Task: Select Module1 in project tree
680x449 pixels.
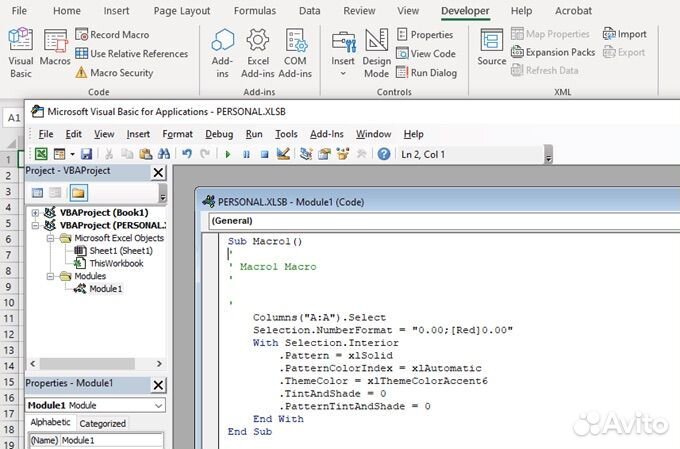Action: tap(98, 288)
